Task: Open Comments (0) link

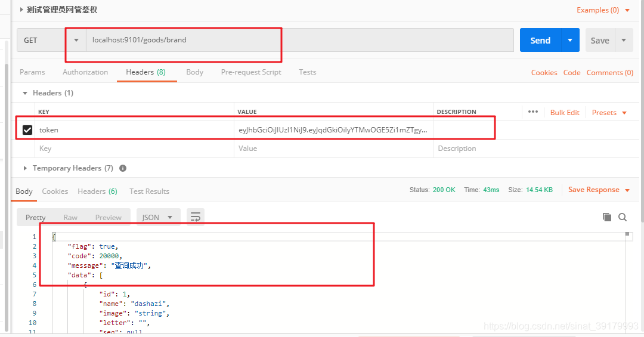Action: pos(610,72)
